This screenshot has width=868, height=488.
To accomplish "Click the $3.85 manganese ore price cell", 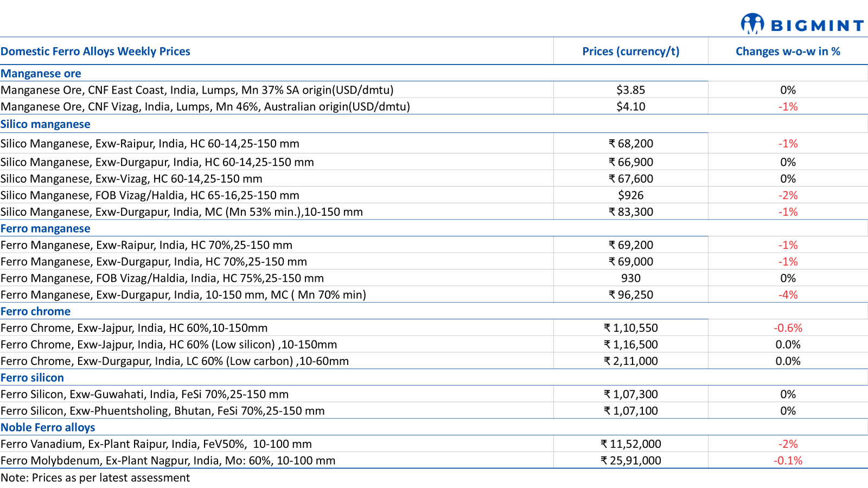I will pos(630,90).
